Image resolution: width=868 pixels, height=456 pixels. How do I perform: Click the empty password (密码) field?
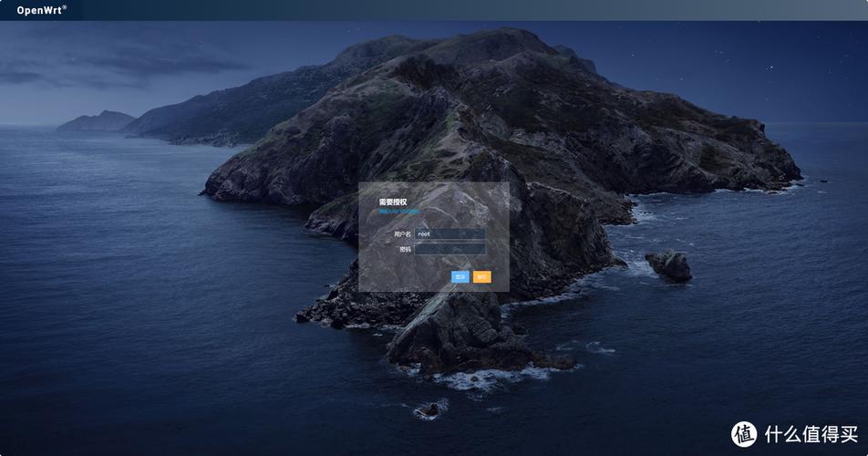(x=450, y=249)
